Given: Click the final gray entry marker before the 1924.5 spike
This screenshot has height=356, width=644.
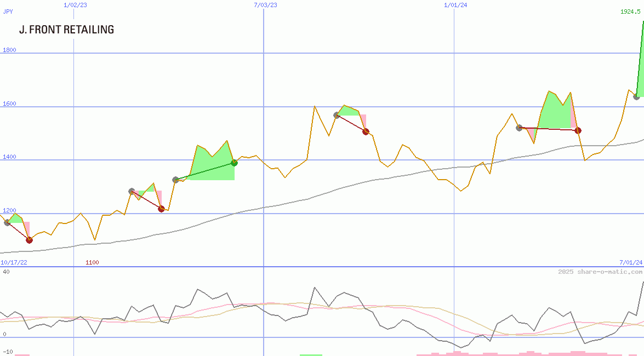Looking at the screenshot, I should 636,96.
